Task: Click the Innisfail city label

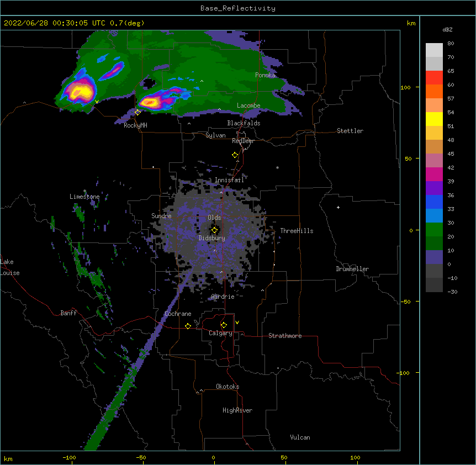Action: pyautogui.click(x=229, y=180)
